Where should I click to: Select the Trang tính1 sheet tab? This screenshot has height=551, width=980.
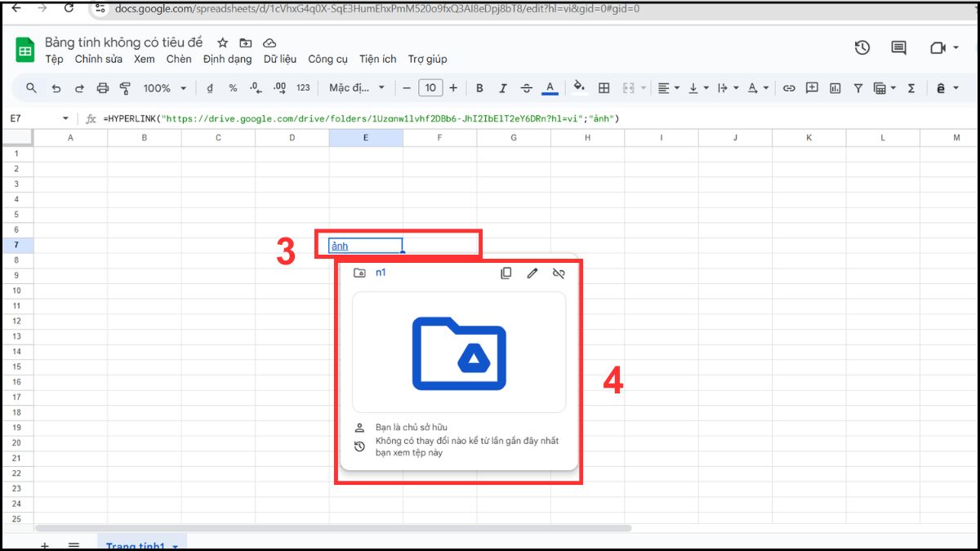tap(136, 544)
